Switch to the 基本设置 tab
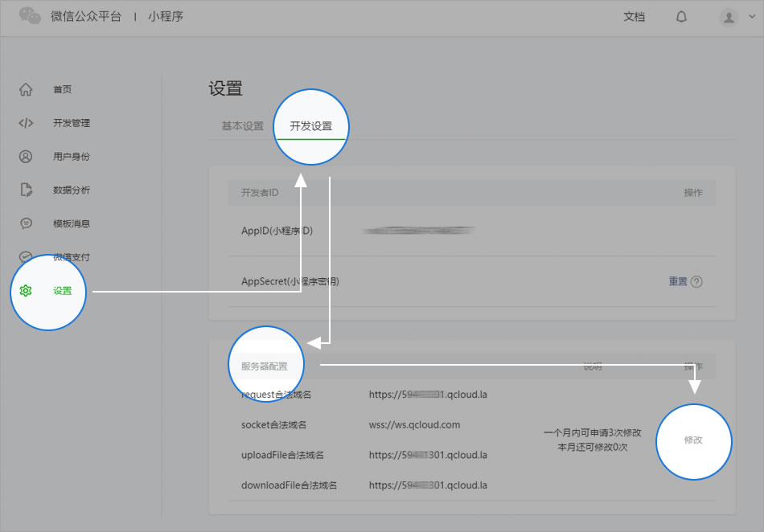Viewport: 764px width, 532px height. (243, 126)
